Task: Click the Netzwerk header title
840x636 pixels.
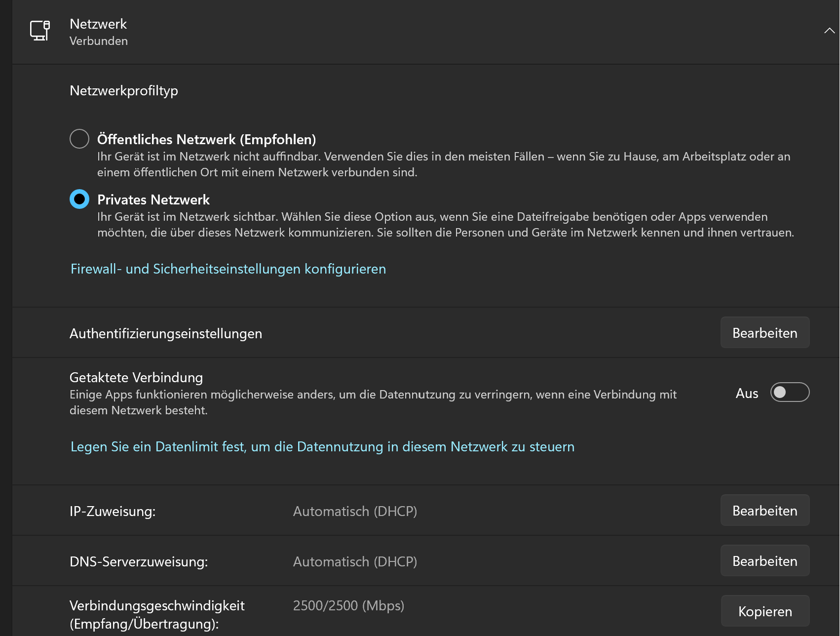Action: (98, 24)
